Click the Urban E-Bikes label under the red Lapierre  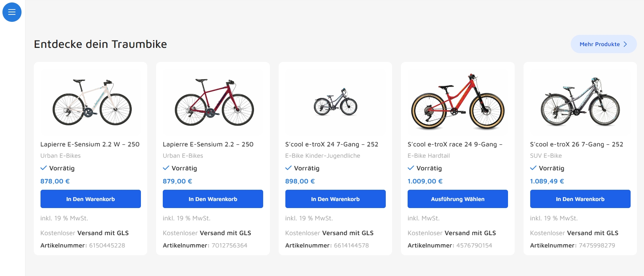coord(183,156)
